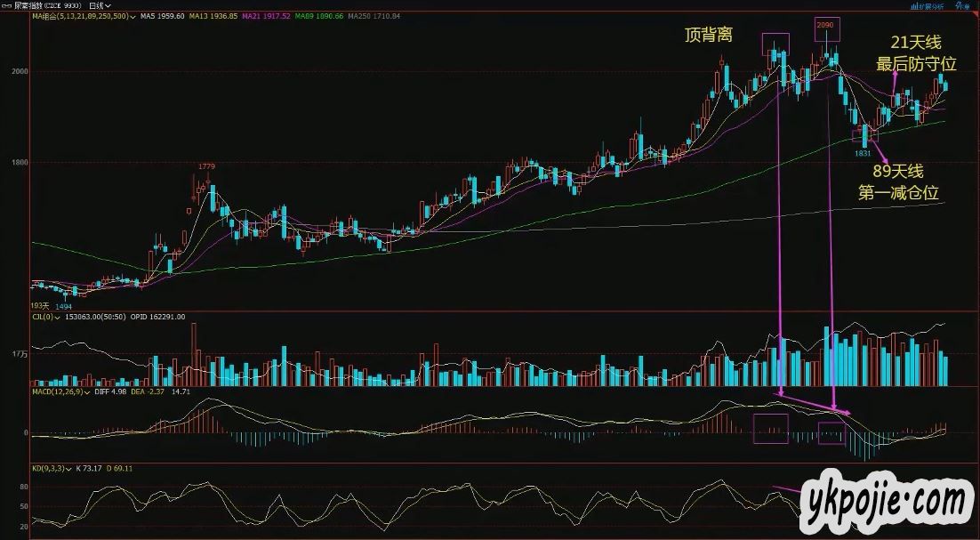Select the 顶背离 annotation text
The height and width of the screenshot is (540, 980).
[x=709, y=37]
